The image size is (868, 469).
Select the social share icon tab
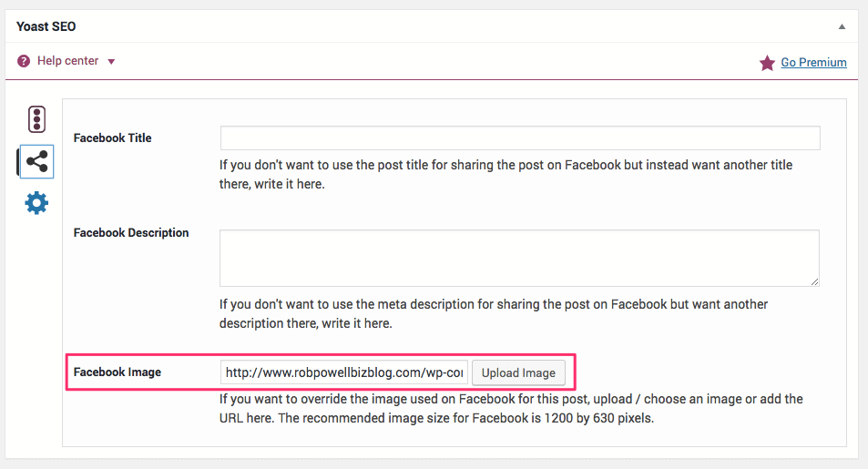pos(36,162)
